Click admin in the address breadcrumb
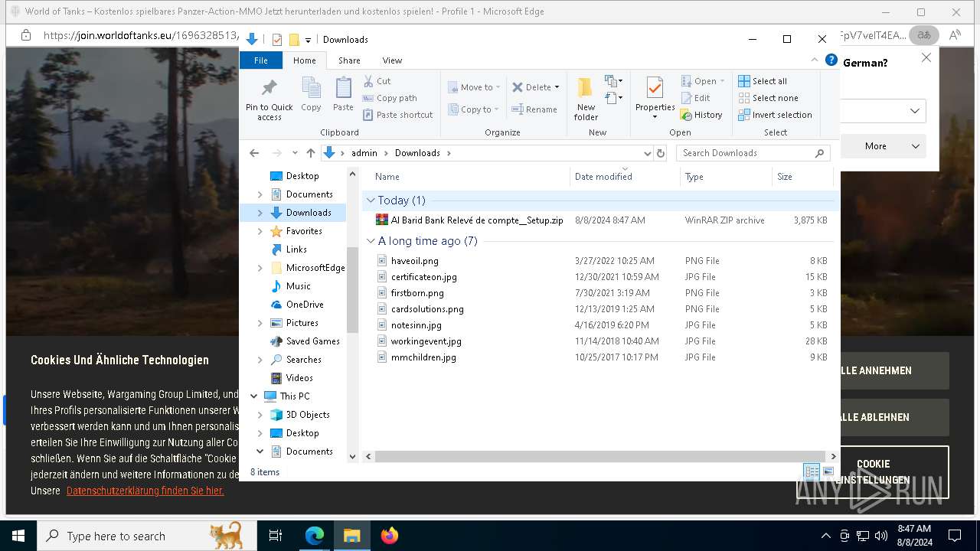Viewport: 980px width, 551px height. (364, 153)
